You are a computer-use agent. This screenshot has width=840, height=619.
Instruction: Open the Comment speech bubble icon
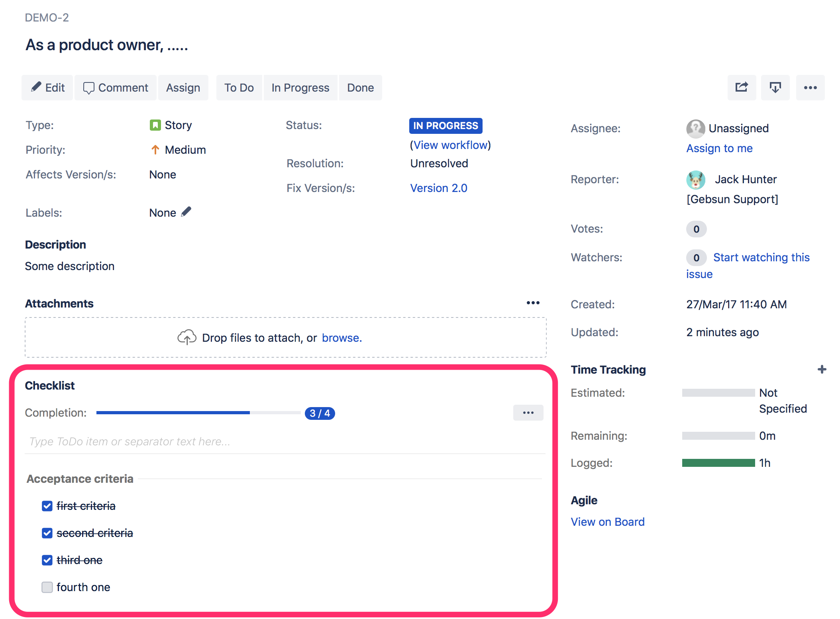89,87
